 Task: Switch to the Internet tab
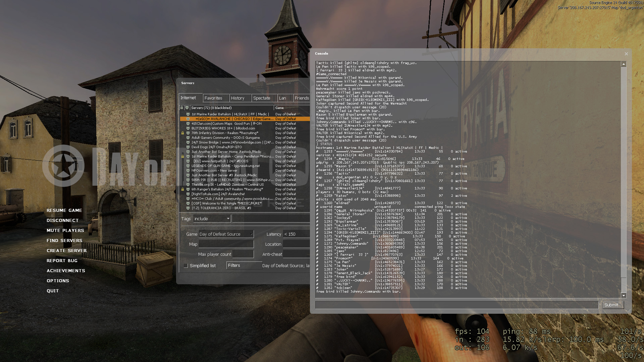191,98
